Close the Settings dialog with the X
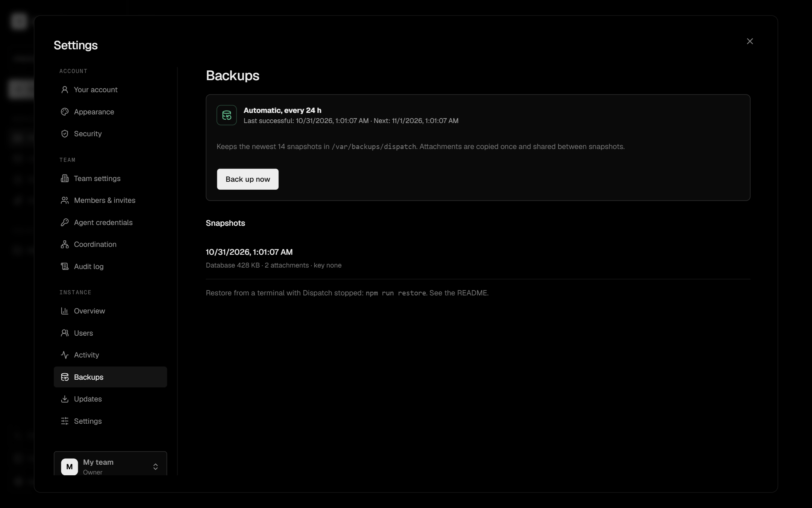Screen dimensions: 812x508 tap(750, 41)
